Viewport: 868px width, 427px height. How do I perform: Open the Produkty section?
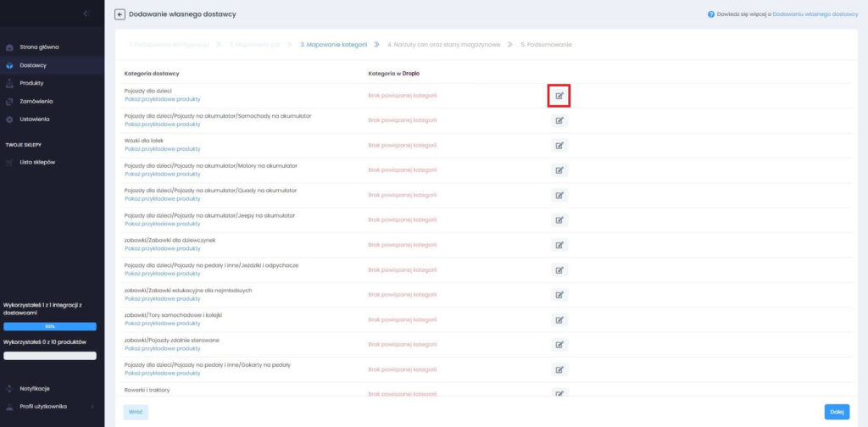click(x=31, y=83)
